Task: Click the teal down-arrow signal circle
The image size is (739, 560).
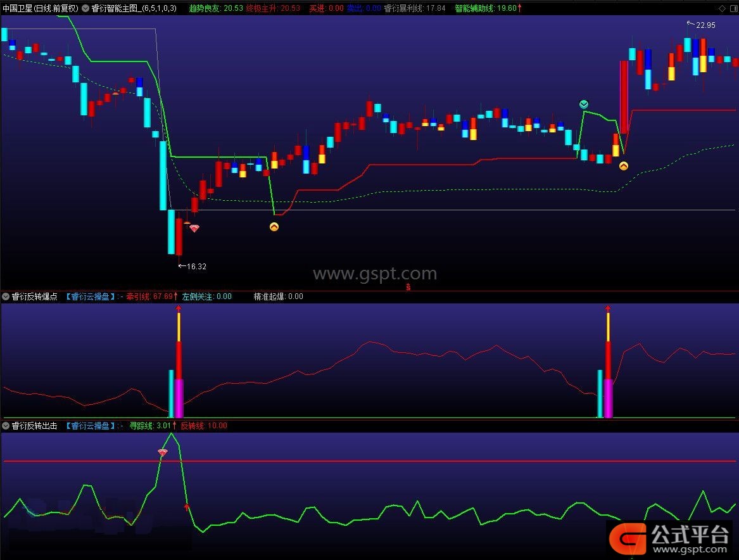Action: point(583,104)
